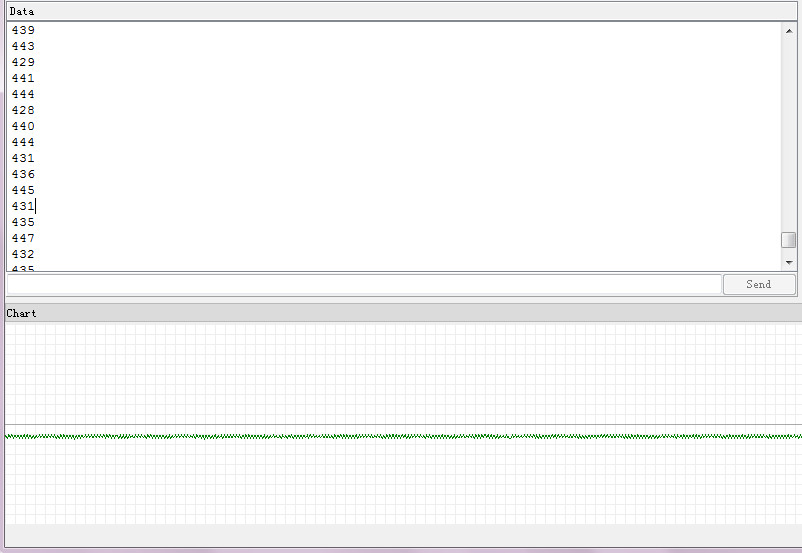Image resolution: width=802 pixels, height=553 pixels.
Task: Click the data line reading 432
Action: pyautogui.click(x=23, y=254)
